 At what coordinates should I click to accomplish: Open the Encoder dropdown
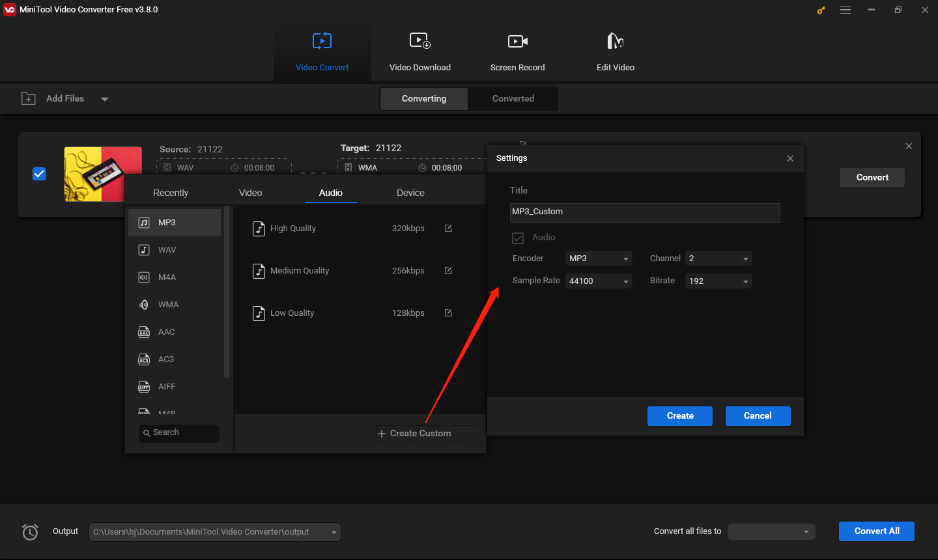pos(599,259)
